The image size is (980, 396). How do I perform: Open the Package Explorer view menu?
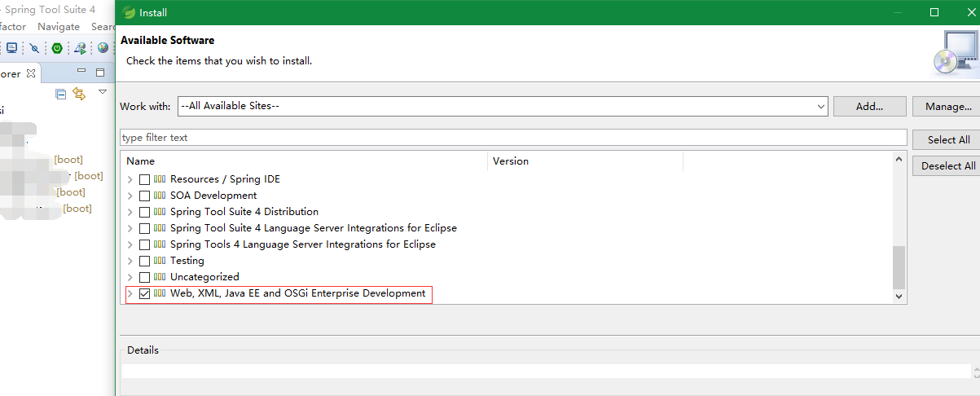(x=103, y=92)
